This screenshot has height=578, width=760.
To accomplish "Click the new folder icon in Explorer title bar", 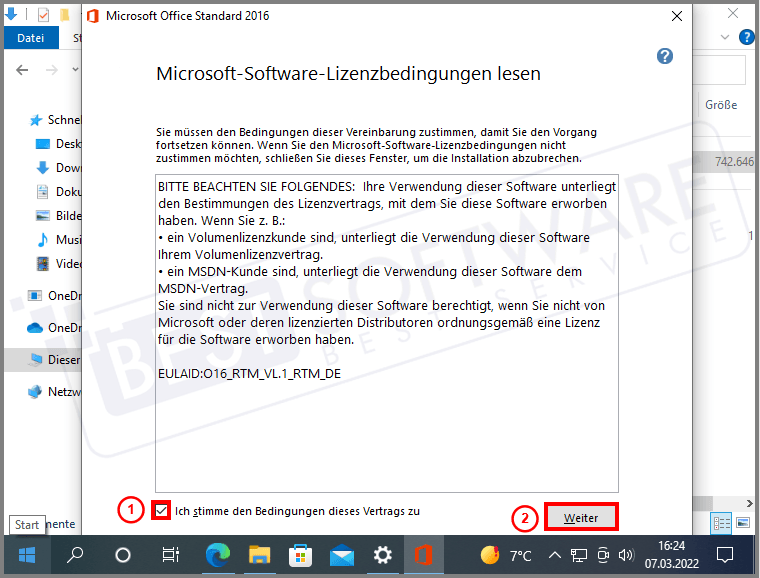I will coord(64,15).
